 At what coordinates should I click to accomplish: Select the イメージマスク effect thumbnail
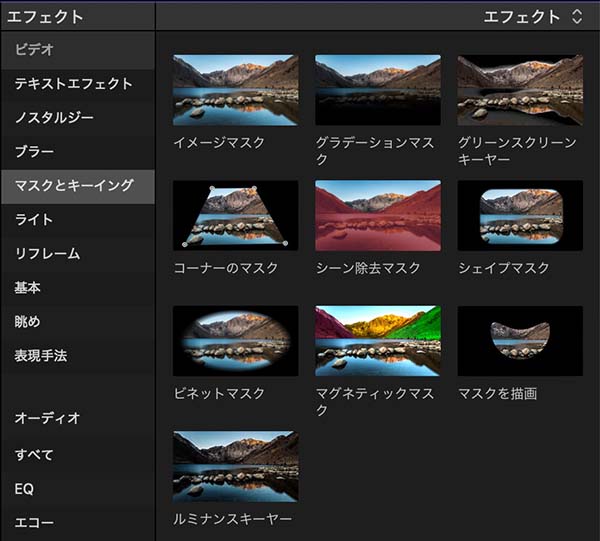click(x=235, y=90)
